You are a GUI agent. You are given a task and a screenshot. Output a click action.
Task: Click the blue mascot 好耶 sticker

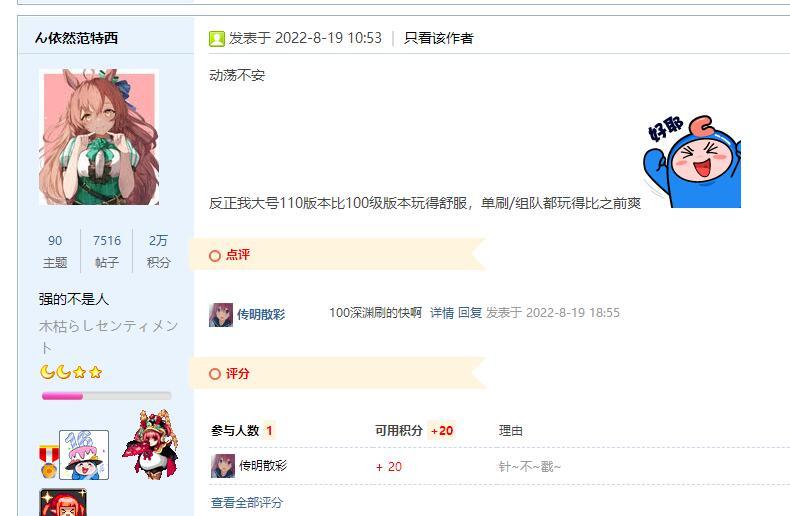(692, 161)
